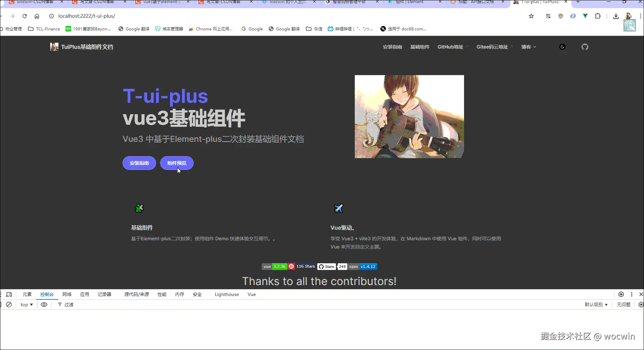Open the 默认级别 log level dropdown
This screenshot has width=644, height=350.
(596, 305)
